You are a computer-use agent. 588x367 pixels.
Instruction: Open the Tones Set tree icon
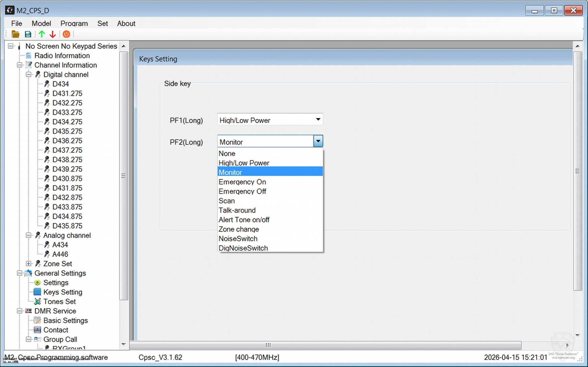[x=37, y=301]
